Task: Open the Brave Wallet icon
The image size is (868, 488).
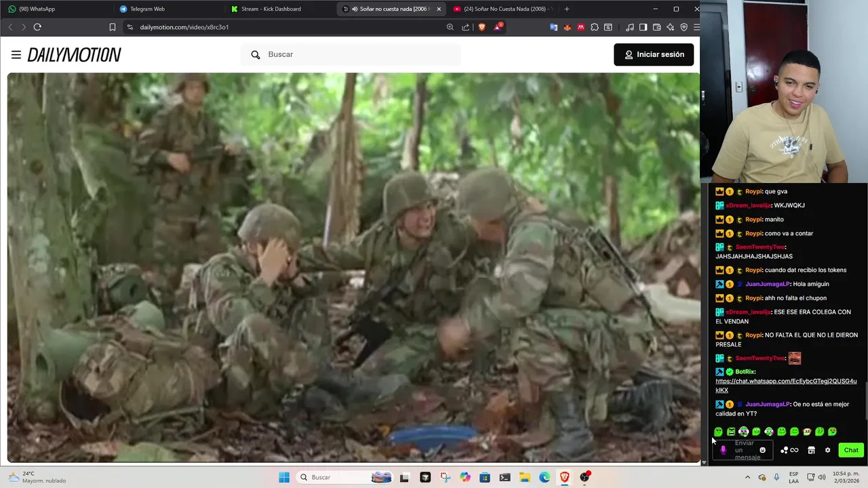Action: click(656, 27)
